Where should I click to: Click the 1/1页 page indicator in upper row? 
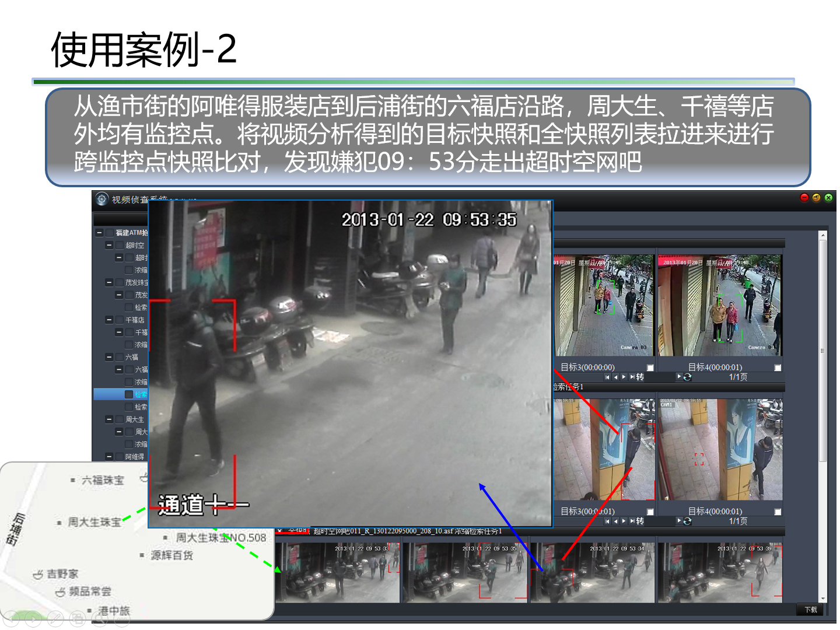click(x=738, y=377)
